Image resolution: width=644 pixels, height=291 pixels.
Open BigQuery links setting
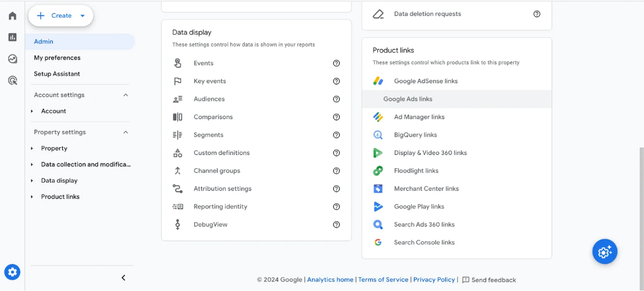[x=415, y=135]
